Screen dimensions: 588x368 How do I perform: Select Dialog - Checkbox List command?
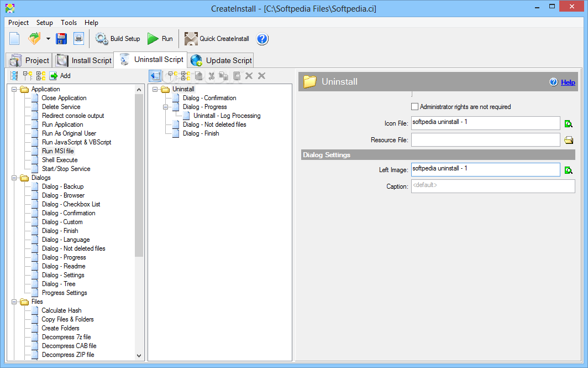(x=71, y=204)
